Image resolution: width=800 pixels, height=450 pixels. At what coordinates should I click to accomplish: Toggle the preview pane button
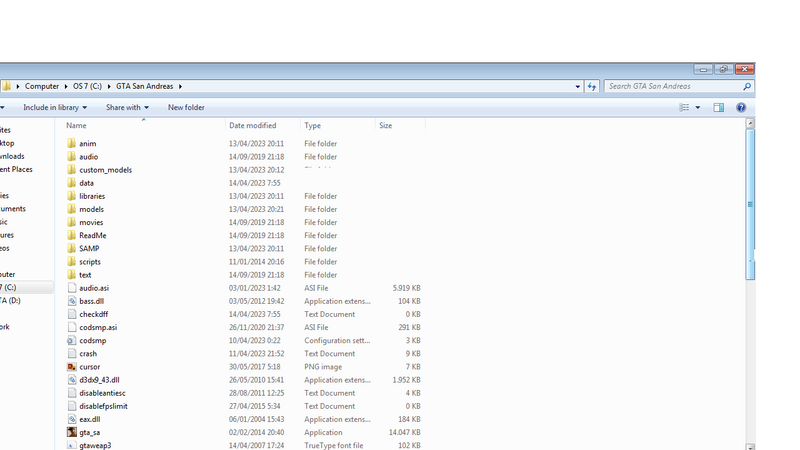(x=718, y=107)
